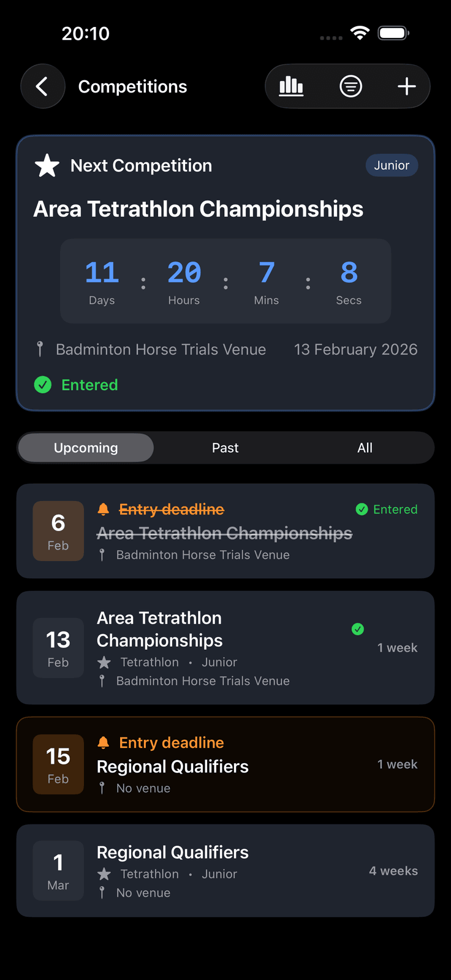This screenshot has width=451, height=980.
Task: Toggle the Entered status on the Next Competition card
Action: (43, 385)
